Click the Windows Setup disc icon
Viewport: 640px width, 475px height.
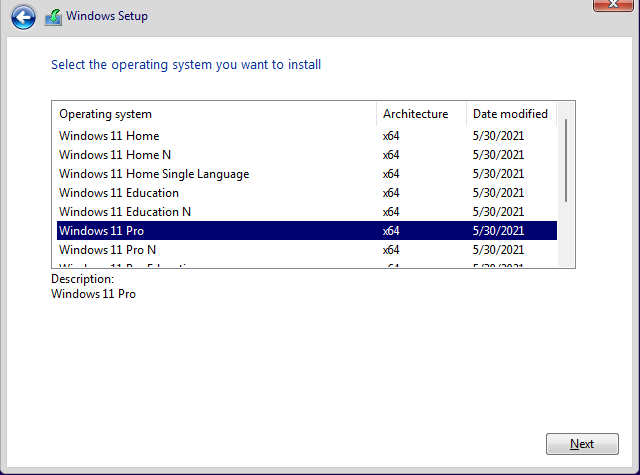click(53, 17)
